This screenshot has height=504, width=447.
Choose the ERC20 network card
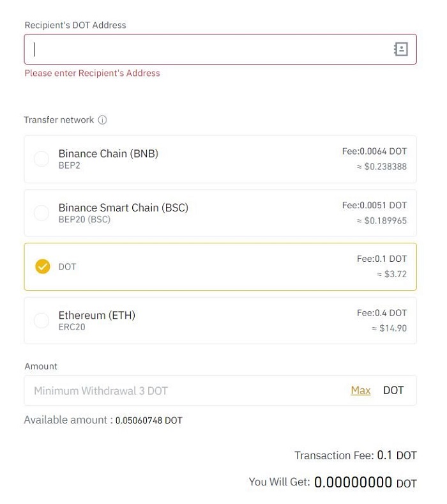pos(220,321)
